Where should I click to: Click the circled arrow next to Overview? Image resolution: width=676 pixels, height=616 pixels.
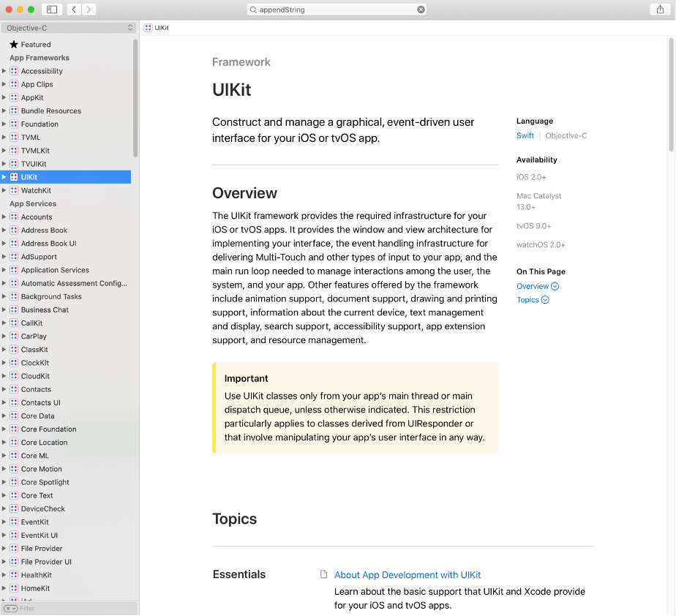tap(555, 286)
